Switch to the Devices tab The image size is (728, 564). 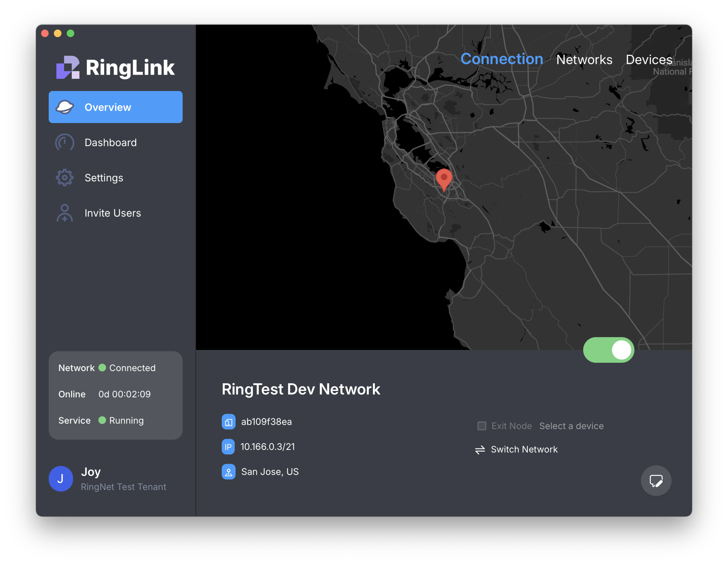coord(649,60)
